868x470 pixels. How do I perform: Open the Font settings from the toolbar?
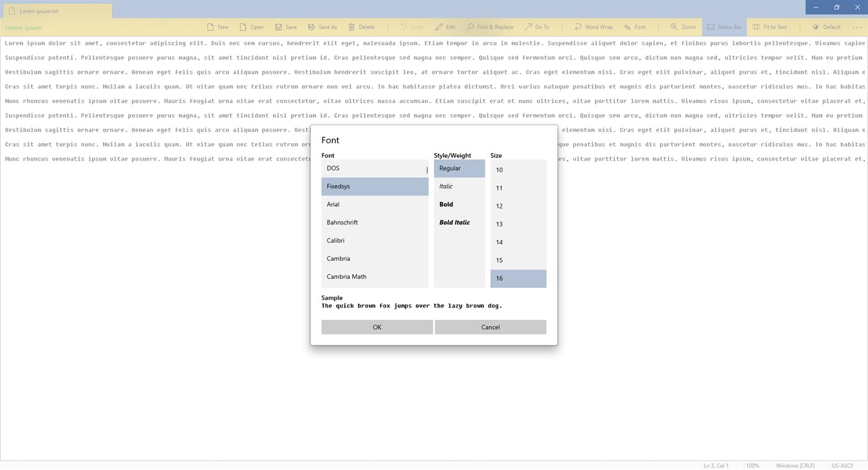pos(635,27)
